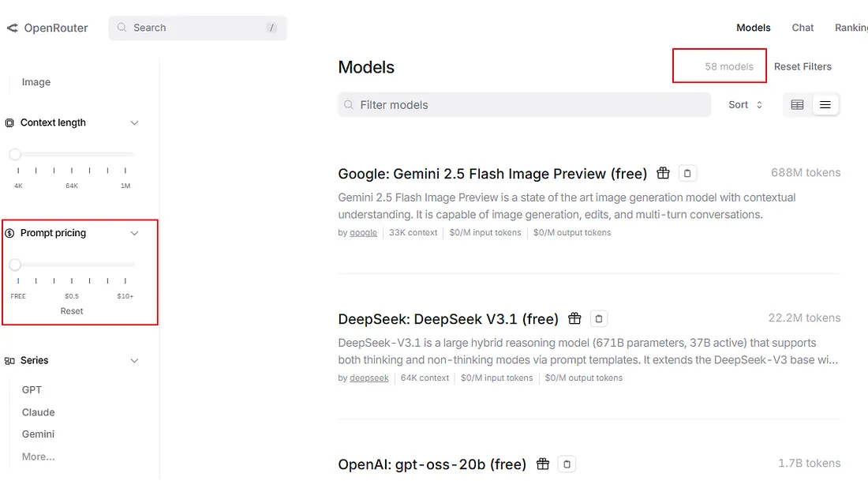Open Google: Gemini 2.5 Flash Image Preview model

[492, 174]
